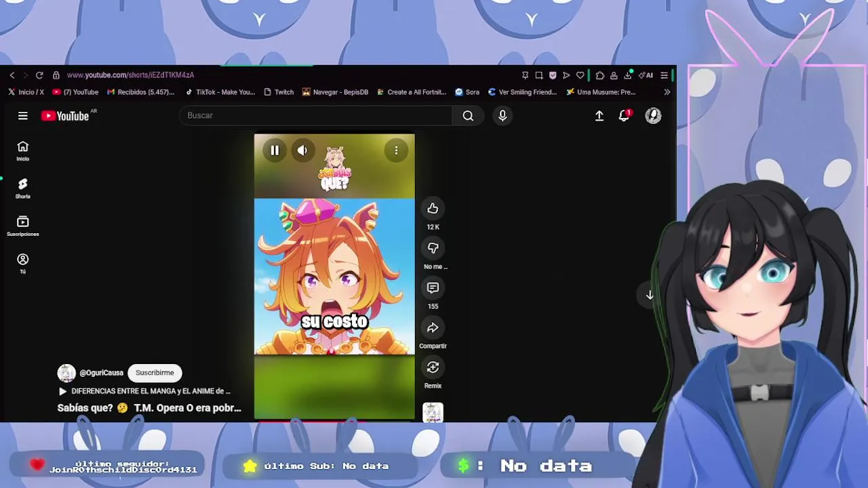The height and width of the screenshot is (488, 868).
Task: Click into the Buscar search field
Action: point(316,115)
